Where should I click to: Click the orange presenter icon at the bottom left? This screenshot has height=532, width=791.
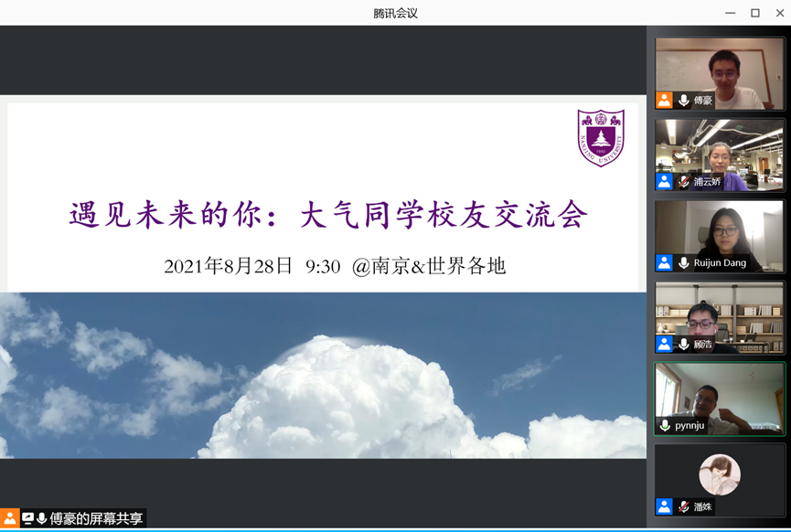pos(10,519)
